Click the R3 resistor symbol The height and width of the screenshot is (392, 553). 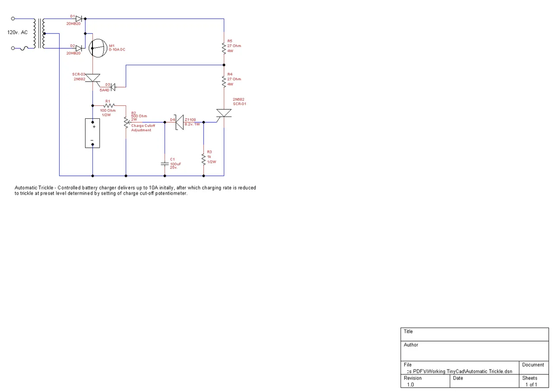(203, 159)
